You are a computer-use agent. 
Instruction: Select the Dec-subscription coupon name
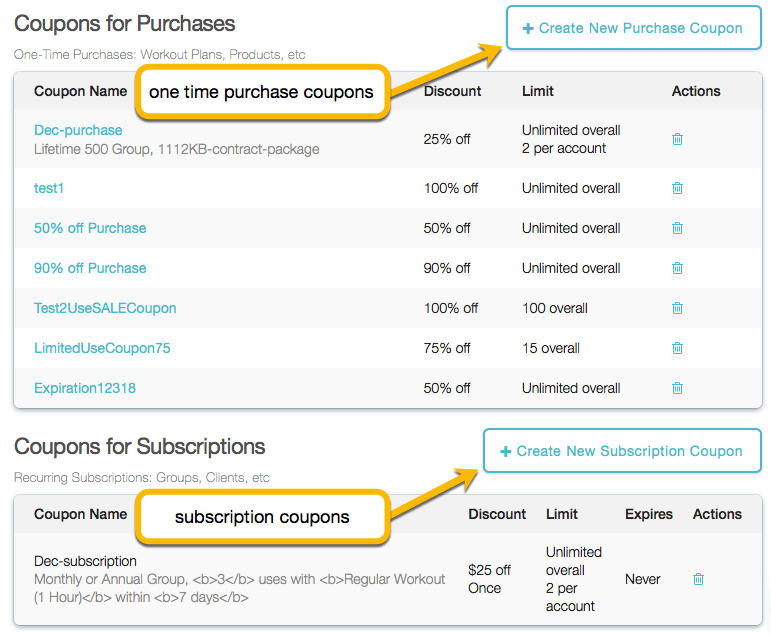85,561
